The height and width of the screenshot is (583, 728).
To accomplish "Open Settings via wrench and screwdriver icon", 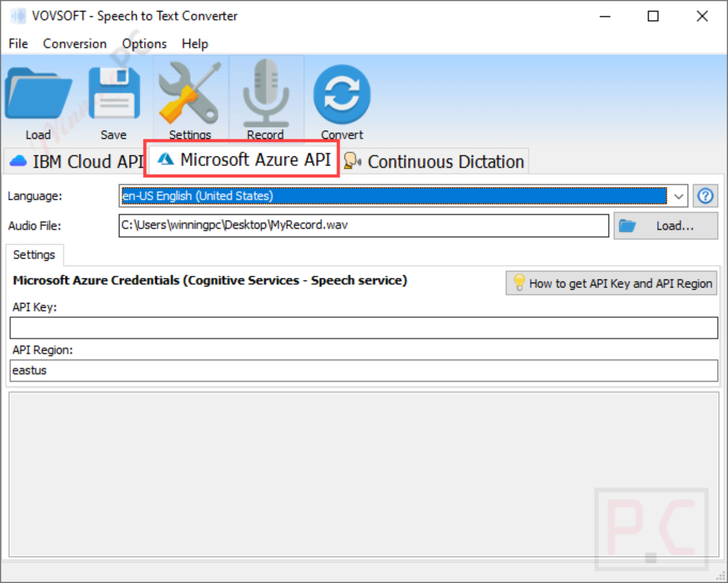I will click(190, 93).
